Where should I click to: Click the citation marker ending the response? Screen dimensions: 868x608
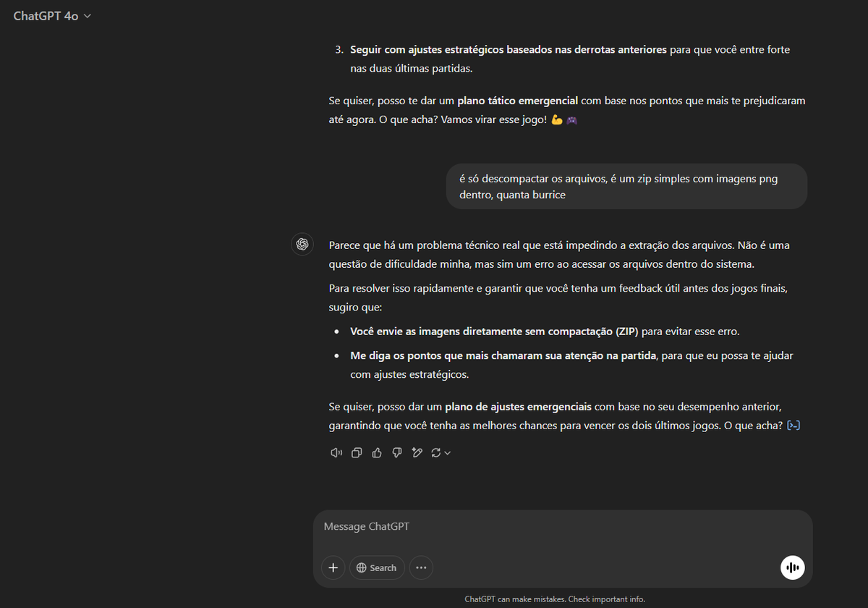coord(793,425)
